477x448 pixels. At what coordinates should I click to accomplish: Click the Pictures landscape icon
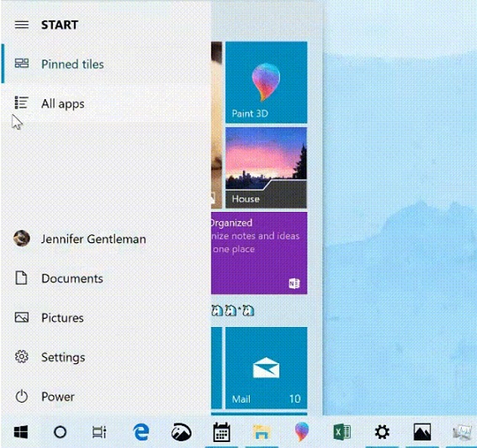point(22,318)
